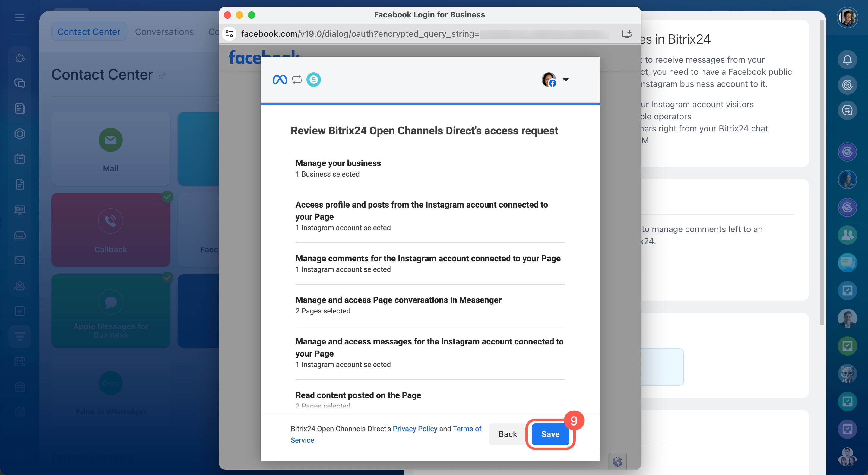The height and width of the screenshot is (475, 868).
Task: Click the pin icon next to Contact Center
Action: point(163,76)
